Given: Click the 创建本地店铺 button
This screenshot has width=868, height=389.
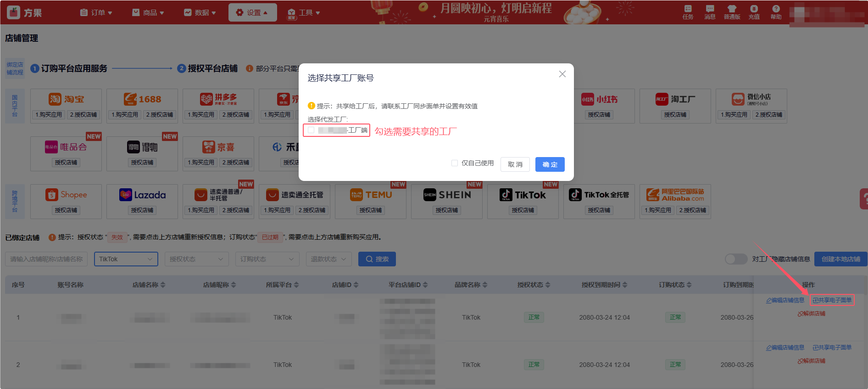Looking at the screenshot, I should (841, 259).
